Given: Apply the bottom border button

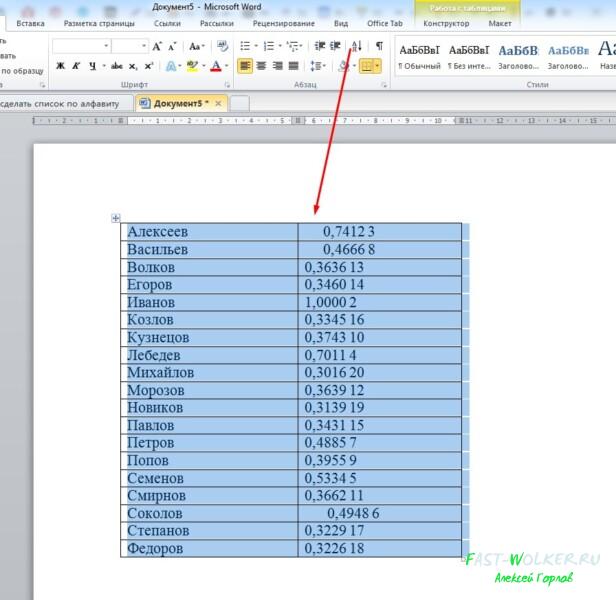Looking at the screenshot, I should [x=367, y=66].
